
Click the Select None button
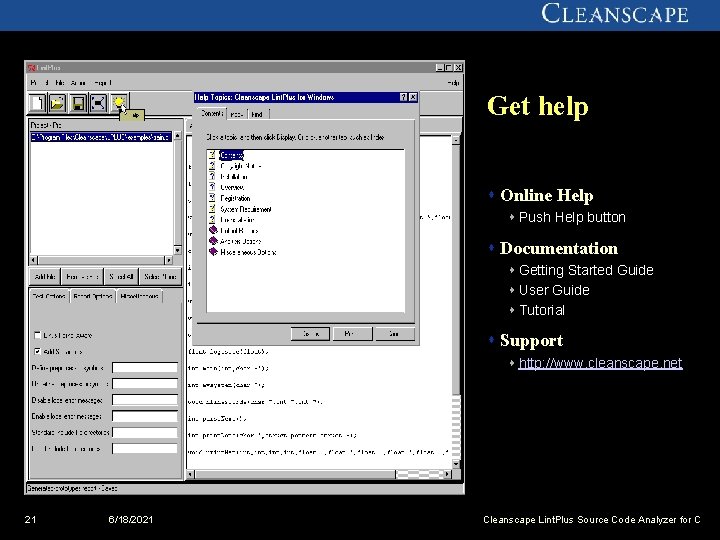coord(160,276)
